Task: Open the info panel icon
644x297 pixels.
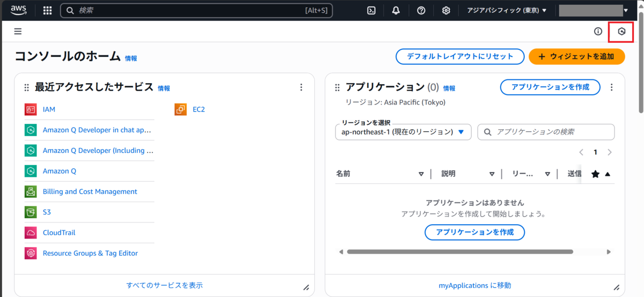Action: tap(598, 32)
